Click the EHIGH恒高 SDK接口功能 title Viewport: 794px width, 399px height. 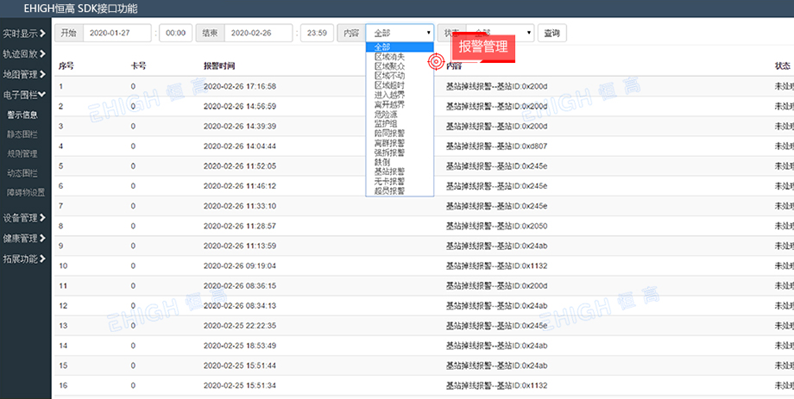(x=80, y=8)
